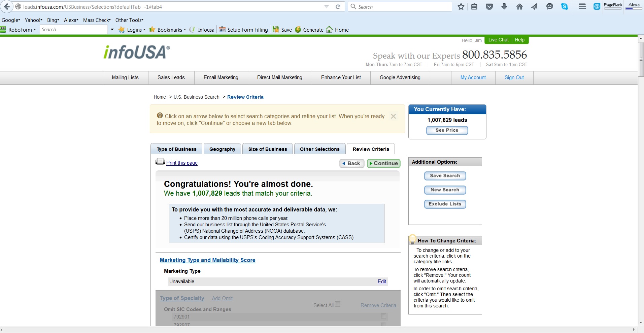Bookmark this page with the star icon
This screenshot has width=644, height=333.
click(461, 7)
